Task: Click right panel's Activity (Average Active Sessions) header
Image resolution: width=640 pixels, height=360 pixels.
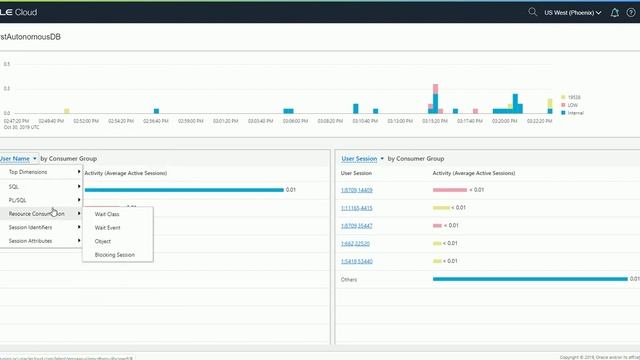Action: [474, 173]
